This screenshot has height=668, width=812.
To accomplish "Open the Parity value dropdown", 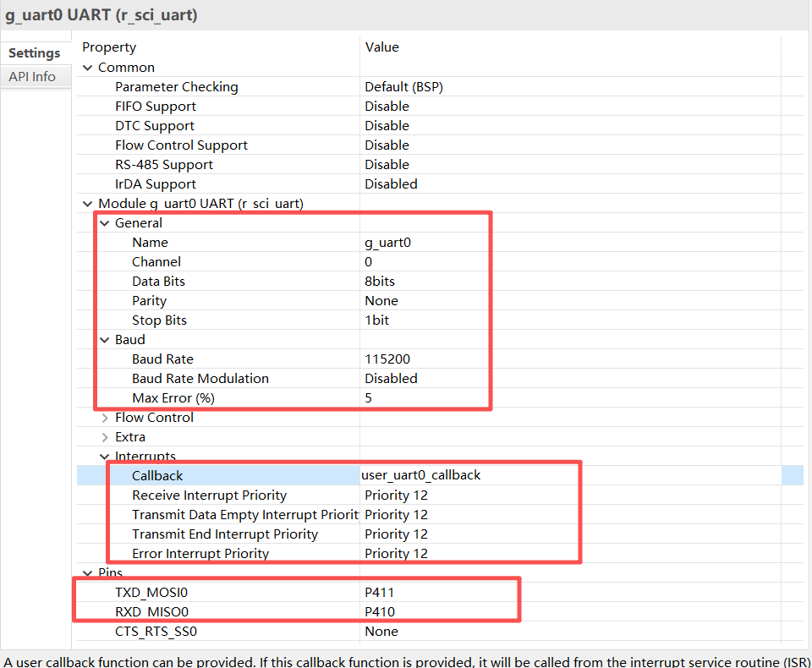I will pos(381,301).
